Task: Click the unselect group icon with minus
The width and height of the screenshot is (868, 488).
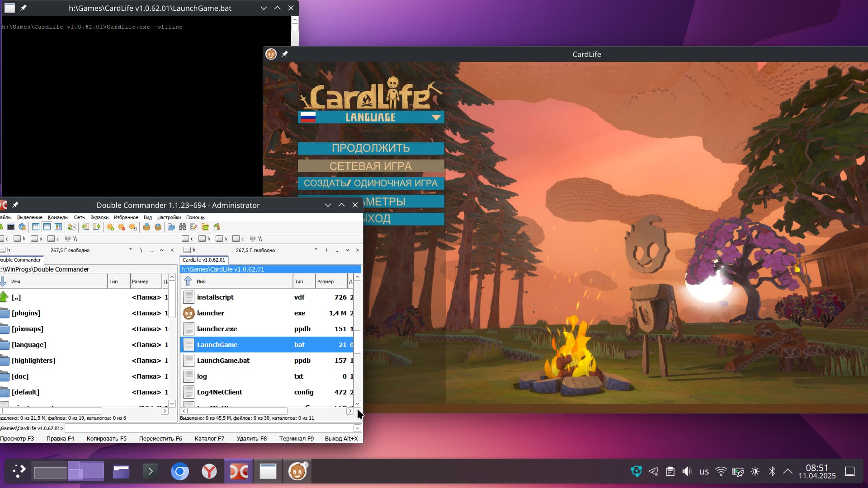Action: (122, 227)
